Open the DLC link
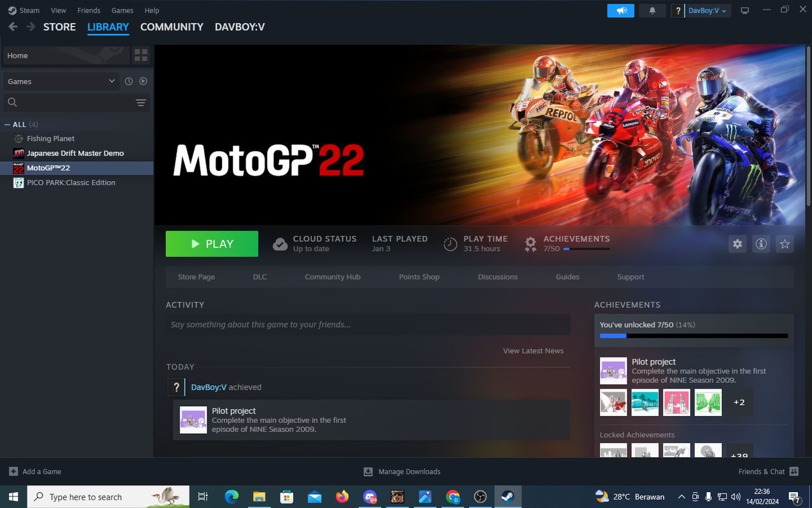Image resolution: width=812 pixels, height=508 pixels. (259, 277)
